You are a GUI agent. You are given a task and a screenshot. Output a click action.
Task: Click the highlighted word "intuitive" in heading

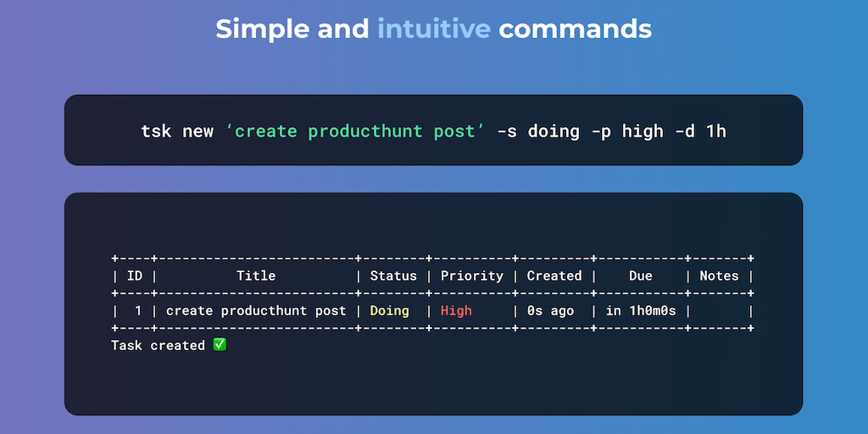[x=434, y=29]
